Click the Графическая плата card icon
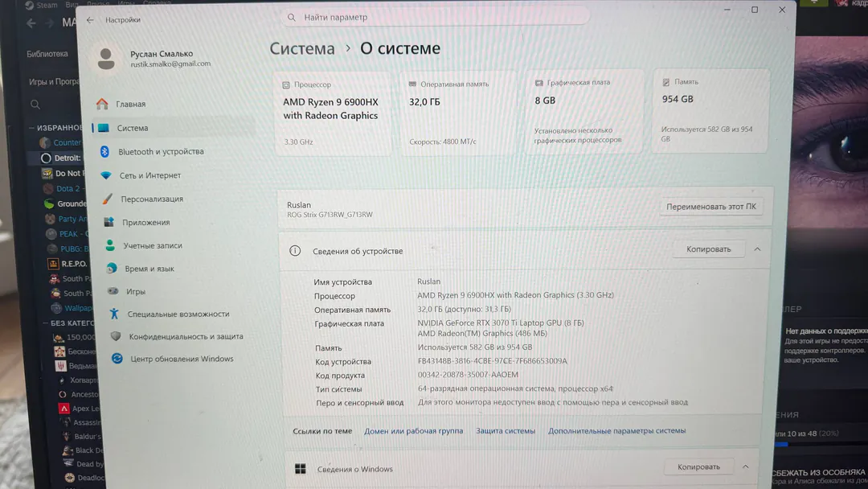868x489 pixels. (538, 83)
